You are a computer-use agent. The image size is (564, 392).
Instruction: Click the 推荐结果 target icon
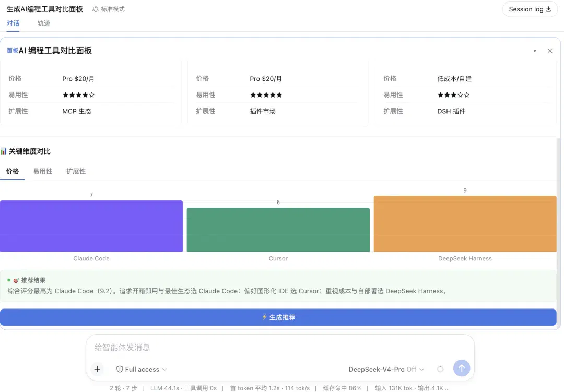(x=16, y=280)
